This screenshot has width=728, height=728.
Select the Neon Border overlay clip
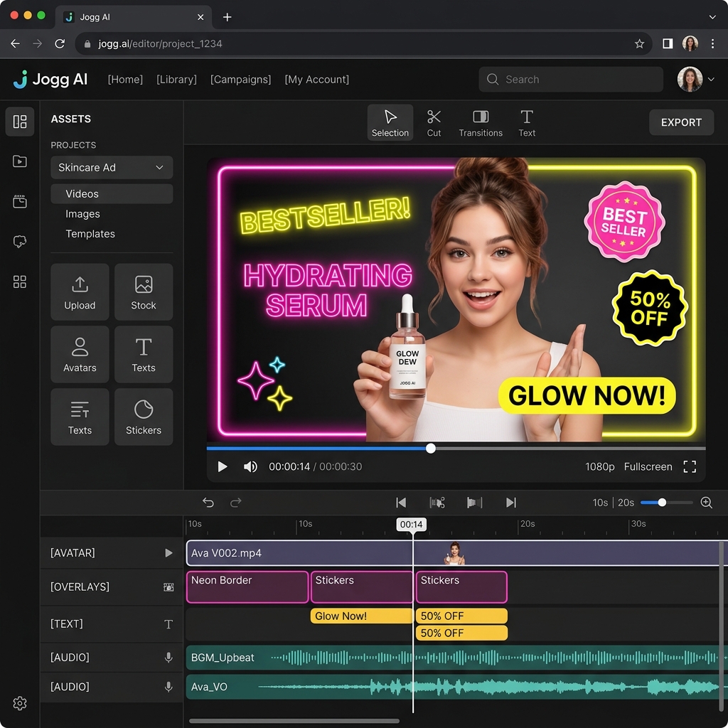click(x=247, y=587)
